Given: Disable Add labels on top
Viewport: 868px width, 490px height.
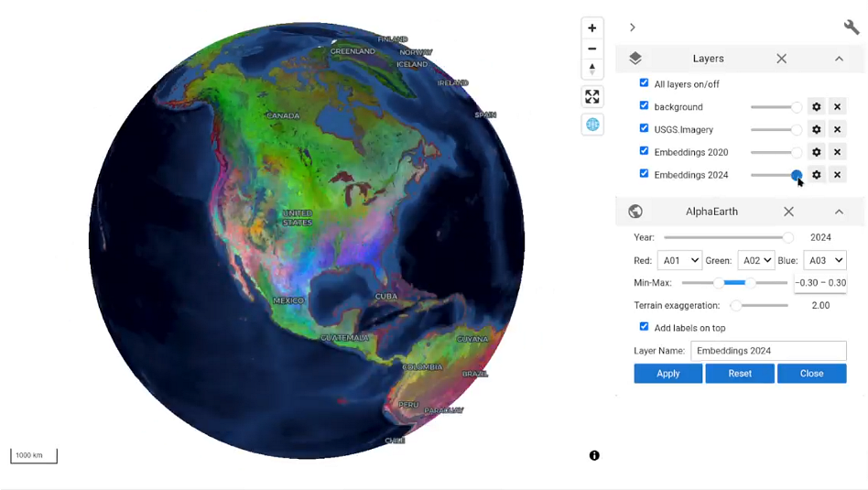Looking at the screenshot, I should (644, 327).
